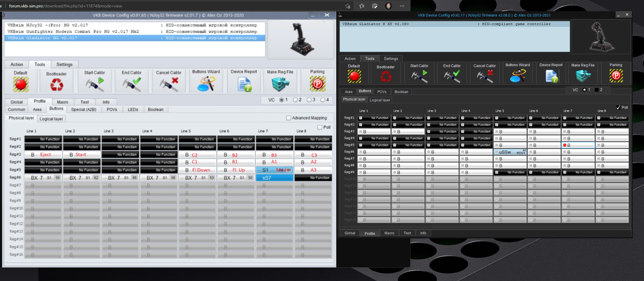Image resolution: width=644 pixels, height=281 pixels.
Task: Click the browser web capture icon
Action: [375, 6]
